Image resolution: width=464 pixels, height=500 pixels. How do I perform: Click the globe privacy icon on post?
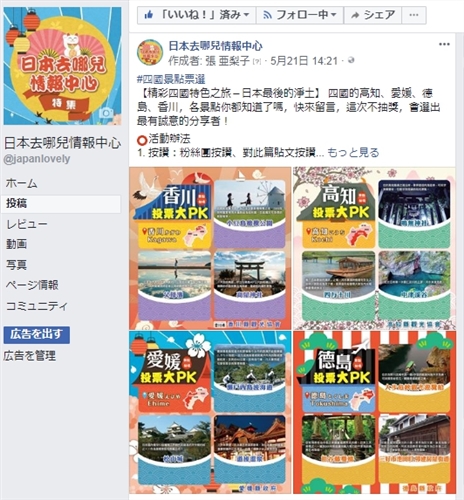tap(351, 61)
